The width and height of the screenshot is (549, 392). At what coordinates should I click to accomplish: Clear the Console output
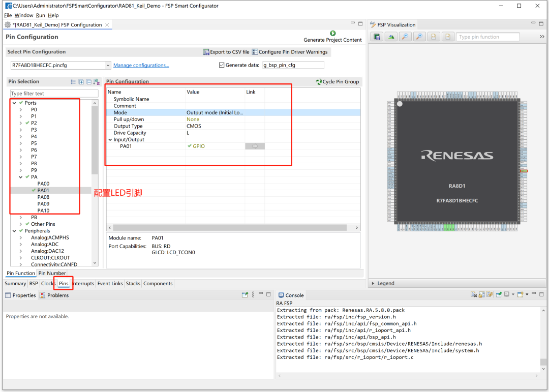click(x=474, y=294)
